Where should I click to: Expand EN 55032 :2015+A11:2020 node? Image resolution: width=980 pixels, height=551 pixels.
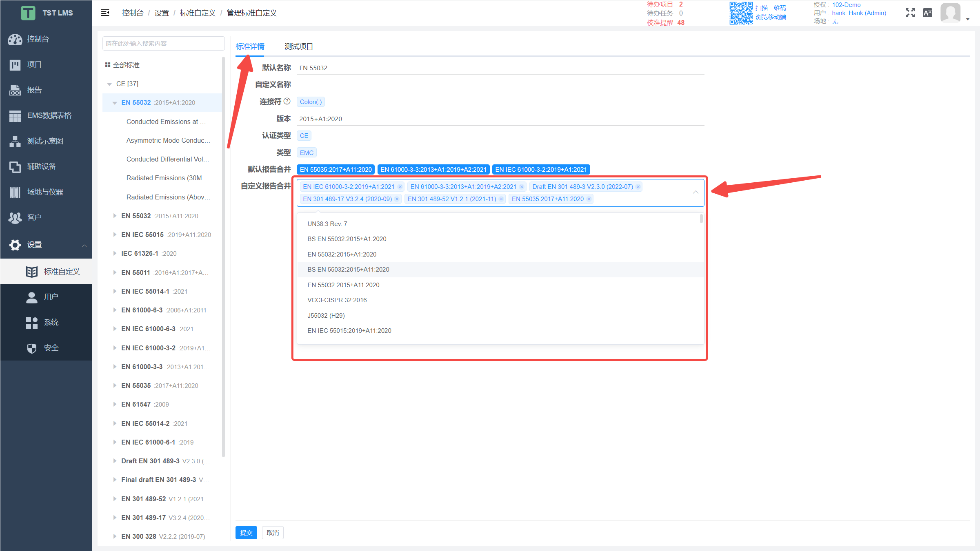(115, 216)
